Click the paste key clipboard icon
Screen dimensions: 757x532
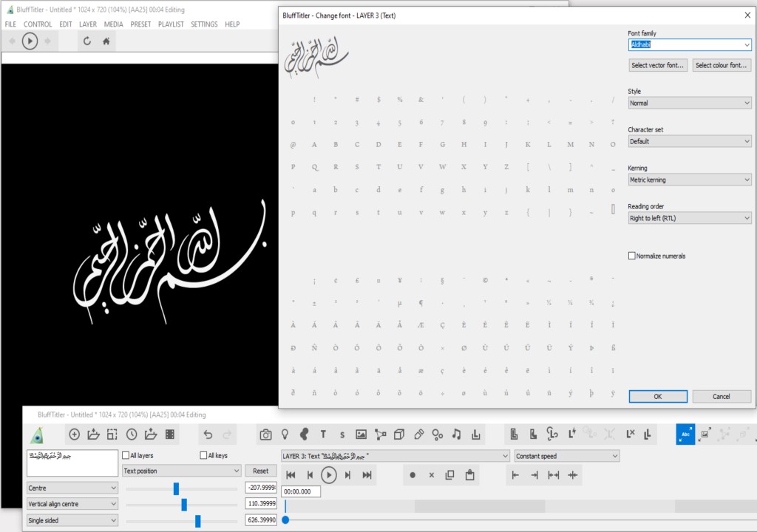click(x=469, y=475)
